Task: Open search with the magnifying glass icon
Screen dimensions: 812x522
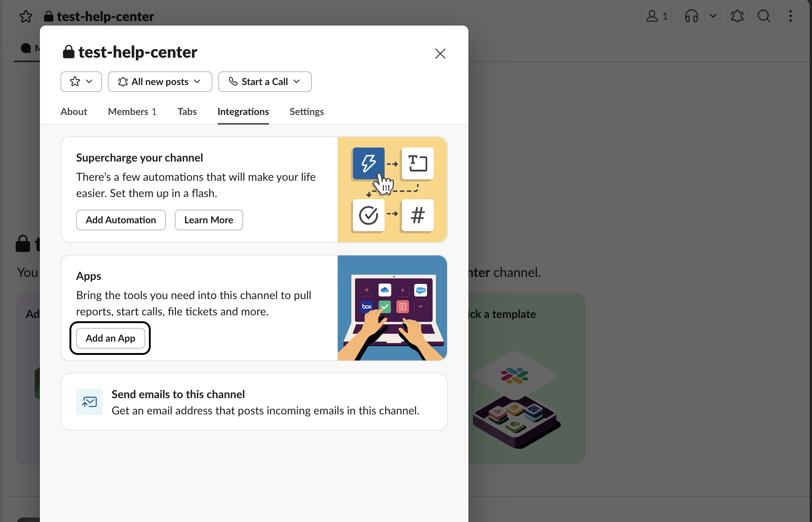Action: [x=764, y=16]
